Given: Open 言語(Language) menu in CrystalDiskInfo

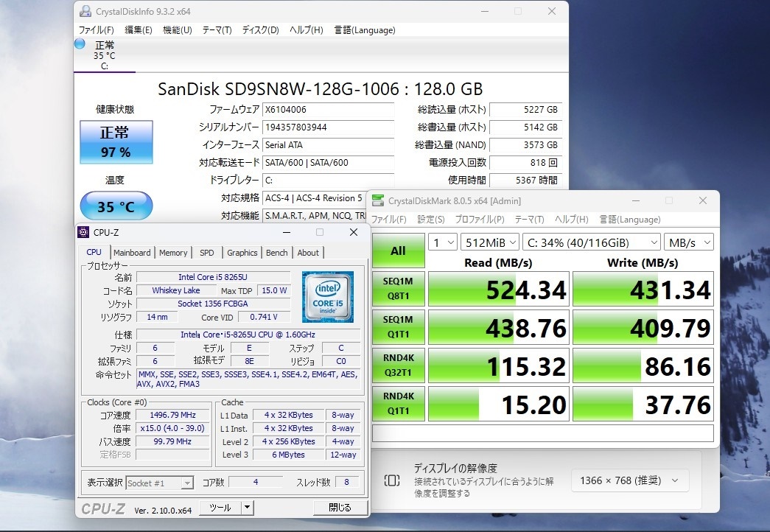Looking at the screenshot, I should [x=365, y=30].
